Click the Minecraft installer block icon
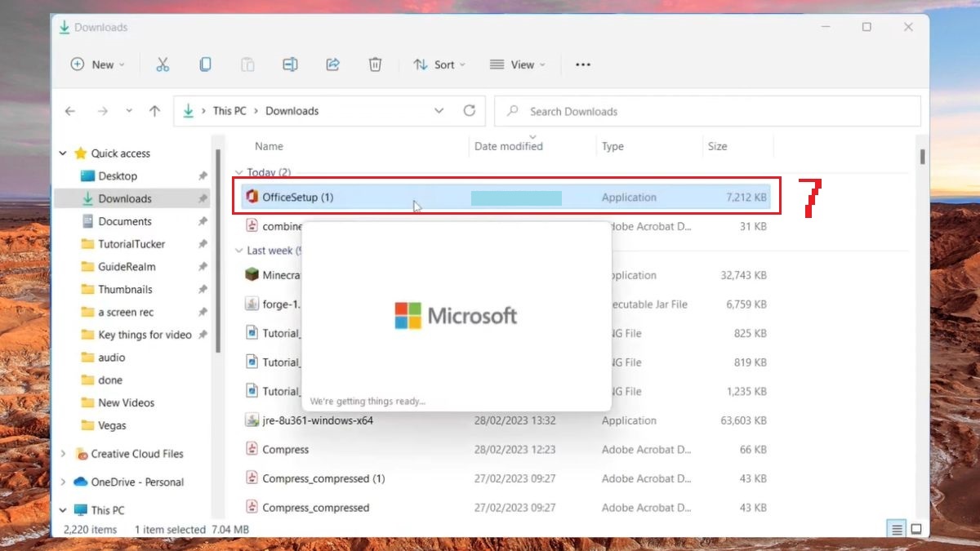Screen dimensions: 980x551 [252, 275]
